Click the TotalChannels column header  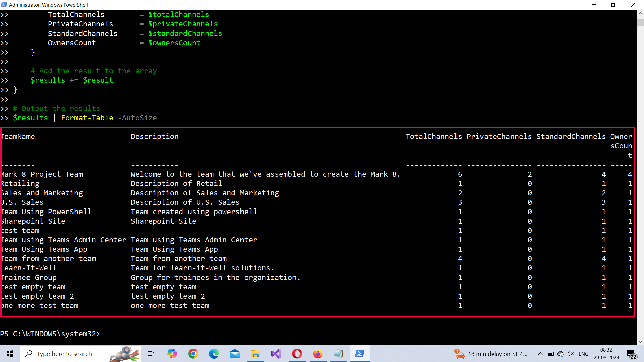[x=434, y=137]
